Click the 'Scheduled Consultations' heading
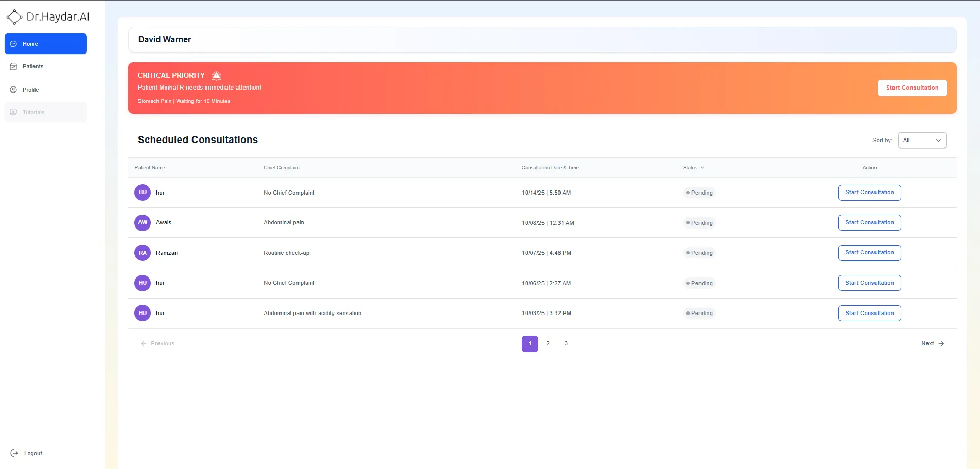This screenshot has height=469, width=980. [x=198, y=140]
